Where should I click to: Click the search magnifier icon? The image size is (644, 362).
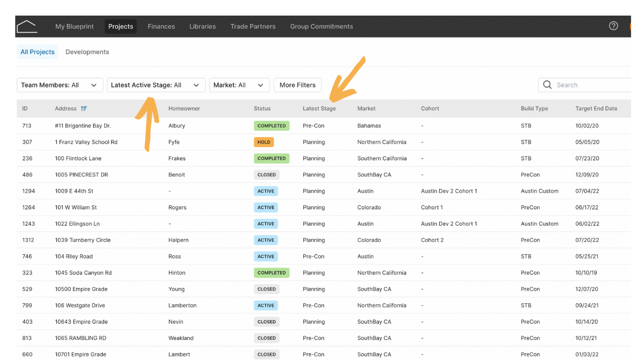[547, 85]
